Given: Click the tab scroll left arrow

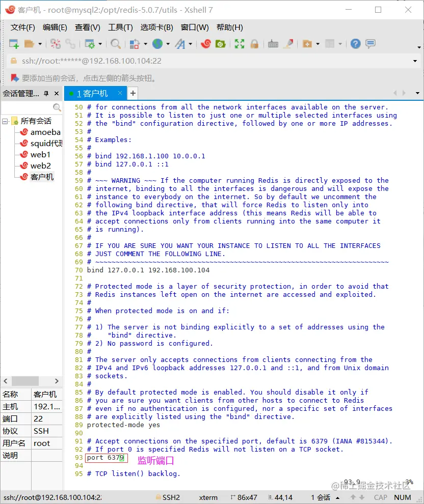Looking at the screenshot, I should point(395,93).
